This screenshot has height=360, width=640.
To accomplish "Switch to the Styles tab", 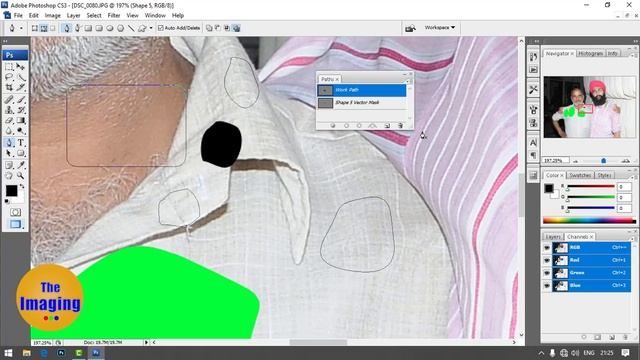I will click(604, 175).
